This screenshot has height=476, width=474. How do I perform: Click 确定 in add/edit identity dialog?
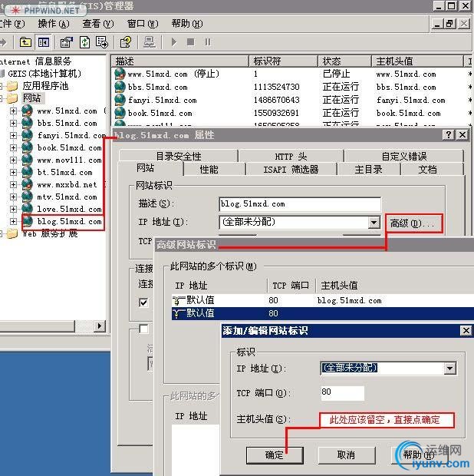[x=275, y=455]
